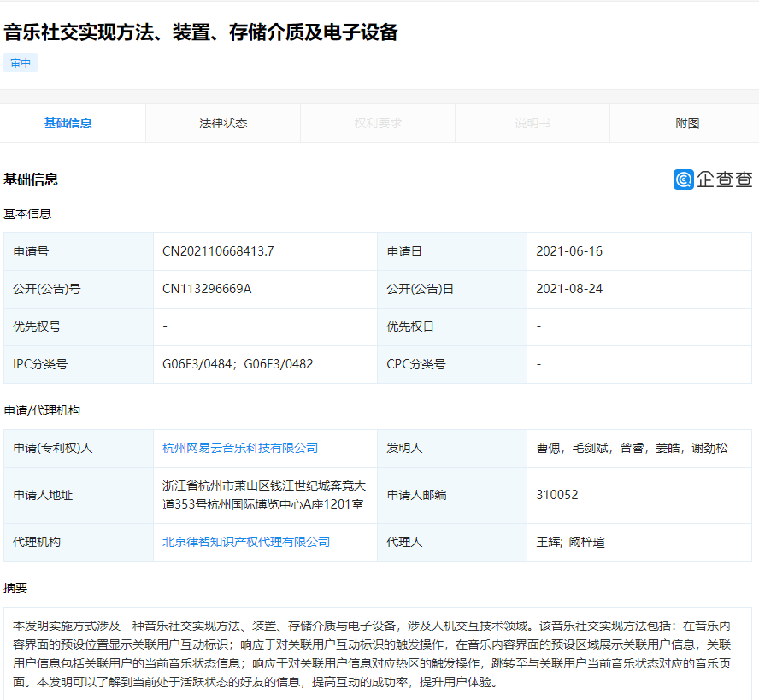
Task: Open the 杭州网易云音乐科技有限公司 applicant link
Action: (240, 448)
